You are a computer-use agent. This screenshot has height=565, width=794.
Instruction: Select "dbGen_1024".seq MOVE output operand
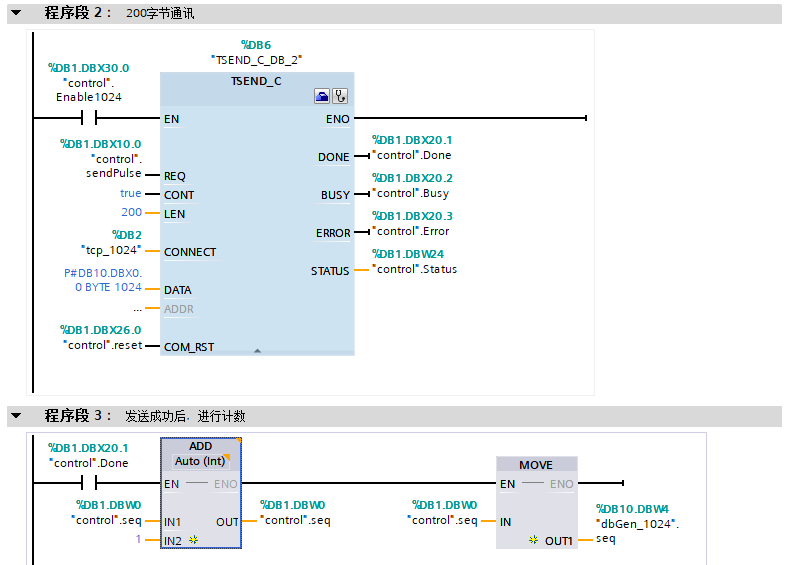pyautogui.click(x=637, y=531)
